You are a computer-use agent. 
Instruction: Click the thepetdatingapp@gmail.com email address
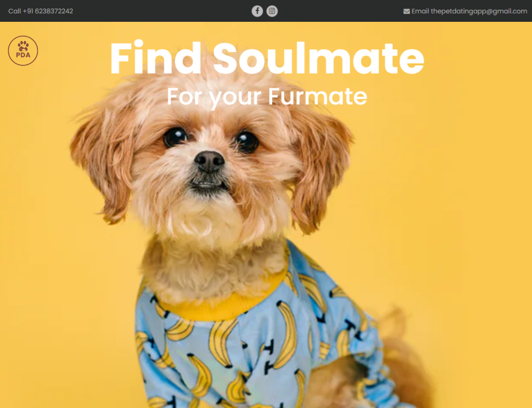478,11
